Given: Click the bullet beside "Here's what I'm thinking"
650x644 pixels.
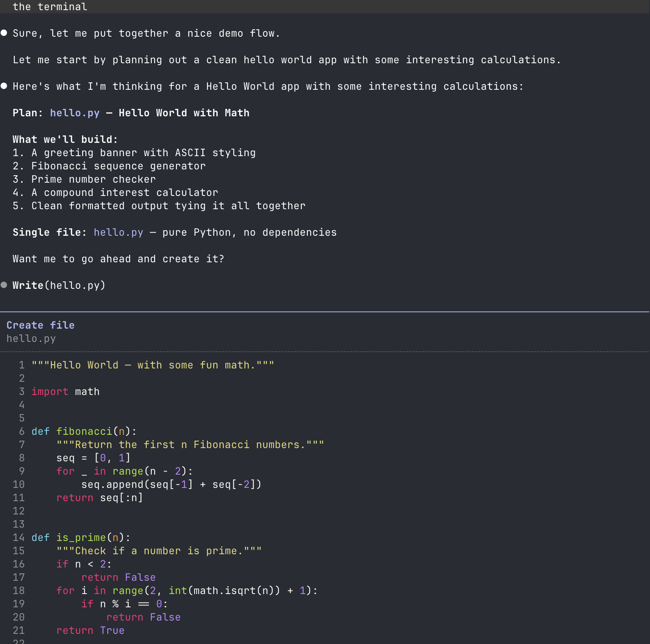Looking at the screenshot, I should click(x=4, y=86).
